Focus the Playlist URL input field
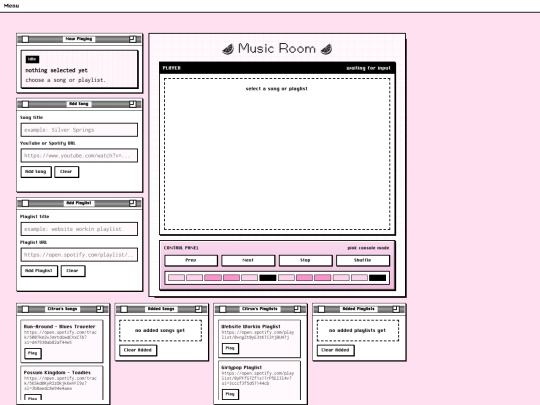Viewport: 540px width, 405px height. pos(79,255)
